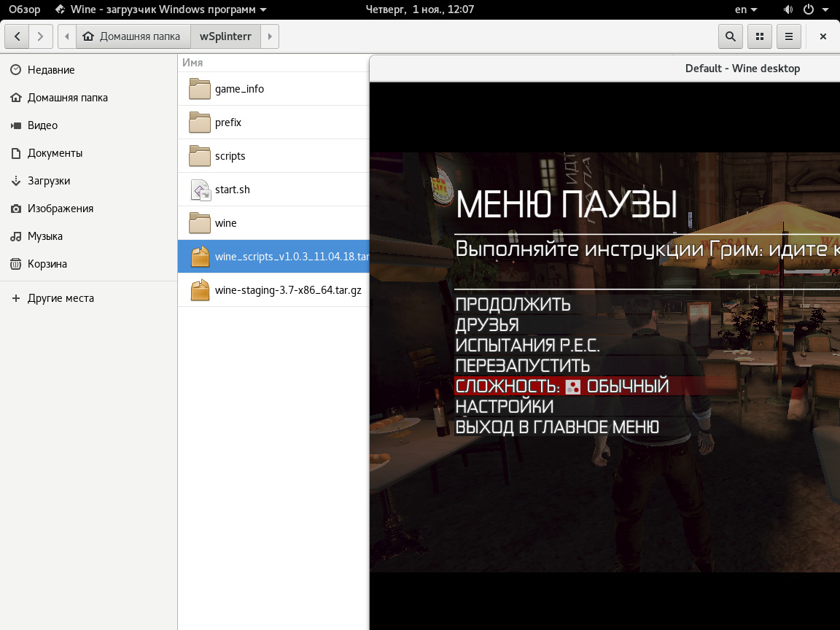Click the plus icon beside Другие места
The image size is (840, 630).
coord(16,298)
